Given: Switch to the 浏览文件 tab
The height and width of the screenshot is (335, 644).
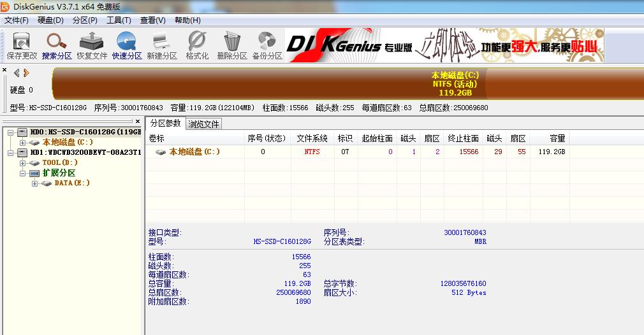Looking at the screenshot, I should click(x=203, y=124).
